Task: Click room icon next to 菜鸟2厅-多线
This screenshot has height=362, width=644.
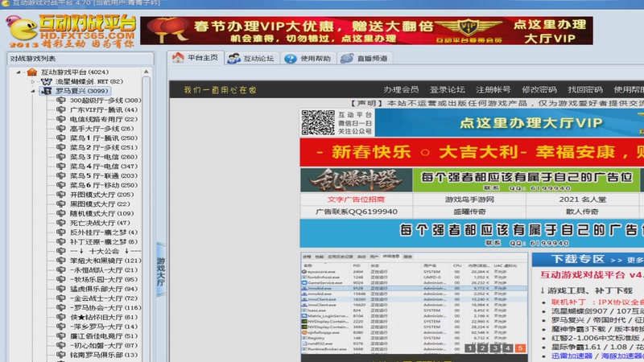Action: [61, 147]
